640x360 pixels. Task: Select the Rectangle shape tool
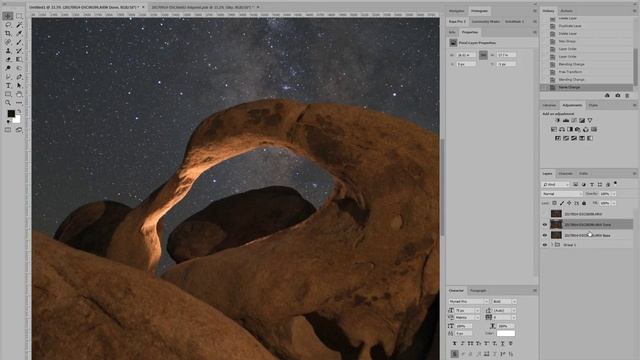tap(8, 94)
